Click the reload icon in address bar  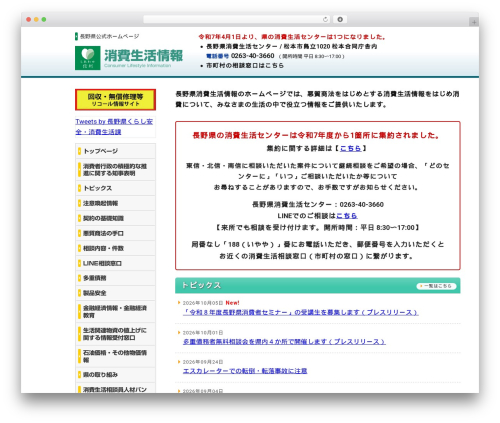click(x=325, y=20)
